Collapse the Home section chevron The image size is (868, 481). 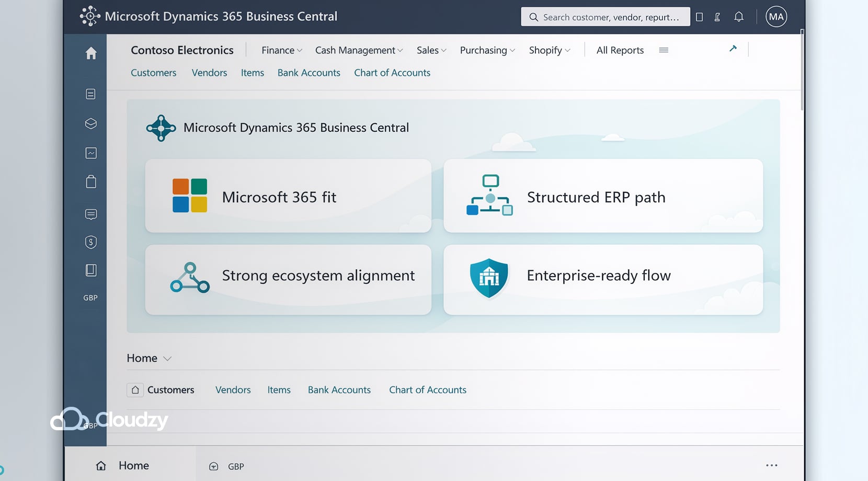[167, 359]
